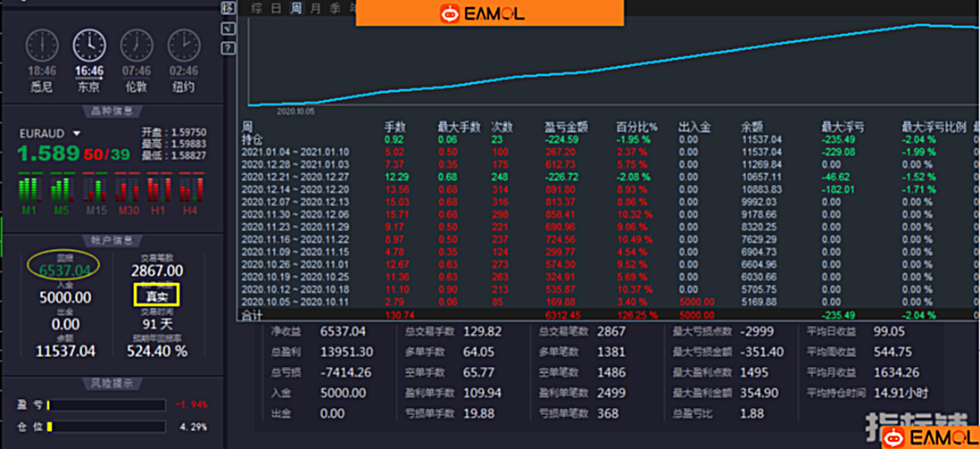Screen dimensions: 980x449
Task: Click the New York (纽约) clock icon
Action: point(184,46)
